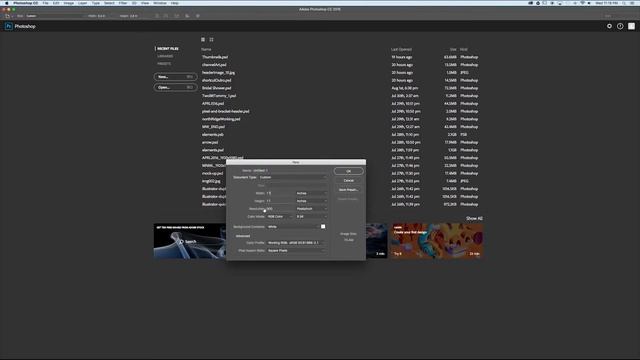Open recent file APRIL2014.psd
This screenshot has height=360, width=640.
tap(213, 104)
